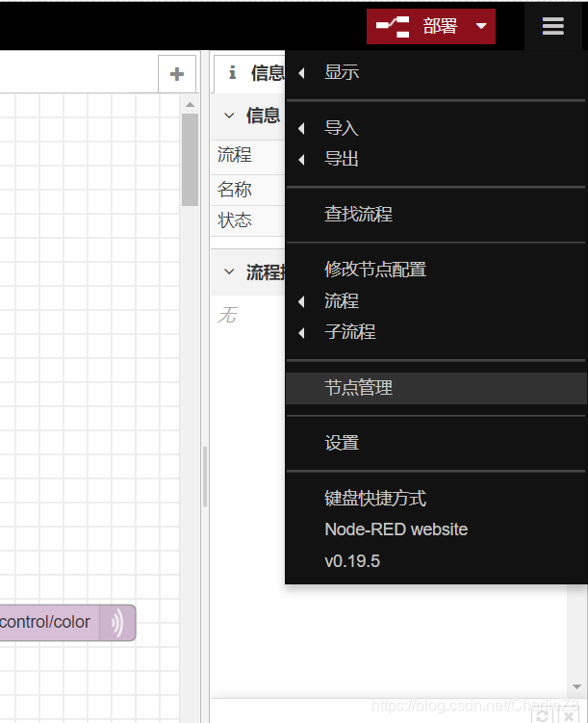The width and height of the screenshot is (588, 723).
Task: Open the hamburger main menu
Action: [553, 26]
